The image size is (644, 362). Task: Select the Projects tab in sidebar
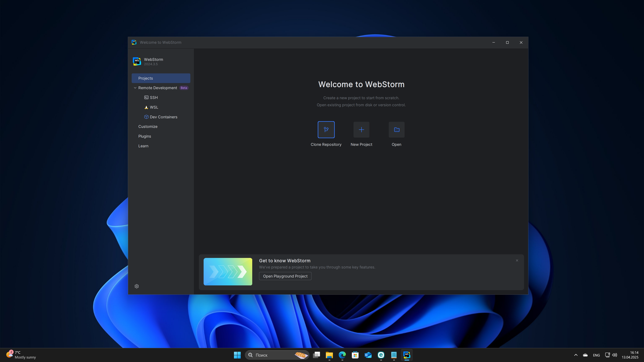161,78
